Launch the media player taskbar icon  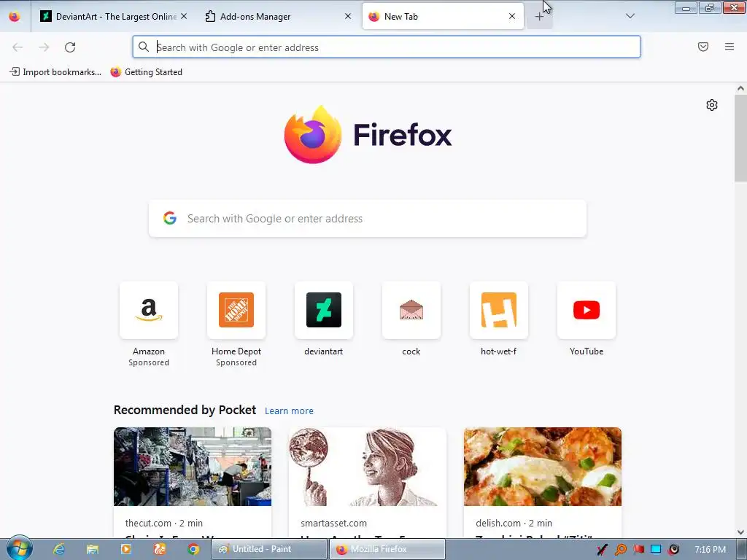[125, 549]
